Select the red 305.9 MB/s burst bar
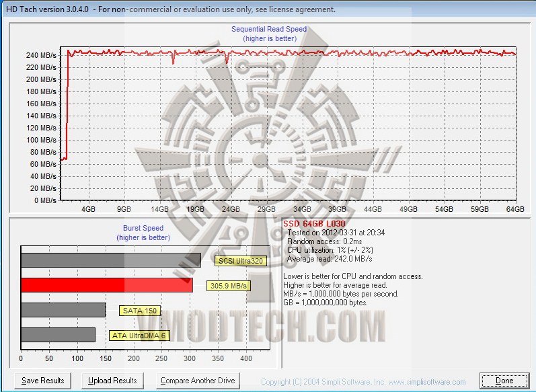The image size is (536, 392). pos(107,285)
